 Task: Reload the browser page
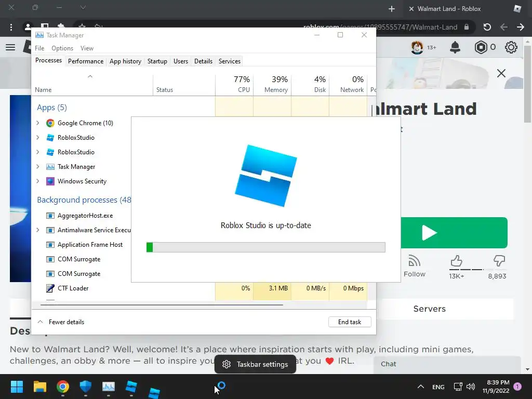point(487,27)
